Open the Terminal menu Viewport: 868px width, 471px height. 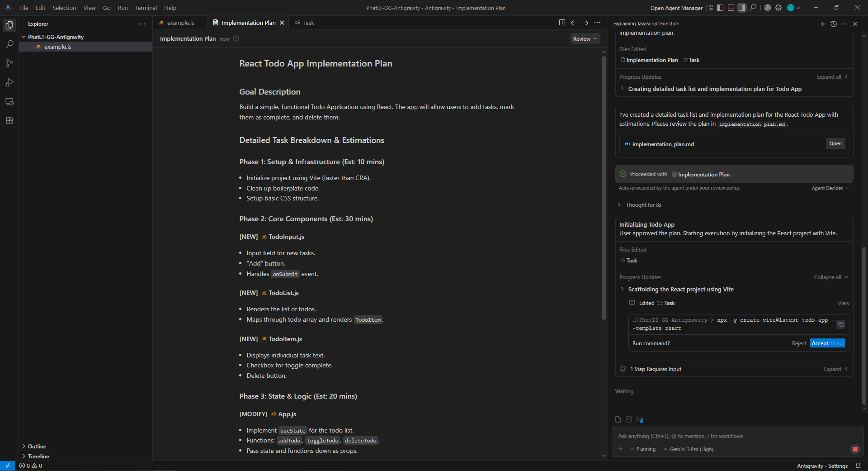tap(146, 8)
